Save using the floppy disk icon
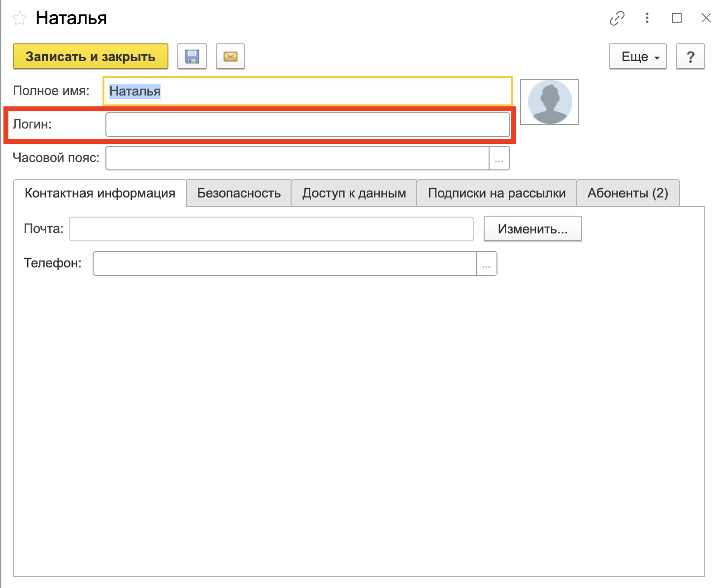This screenshot has height=588, width=725. [x=192, y=57]
